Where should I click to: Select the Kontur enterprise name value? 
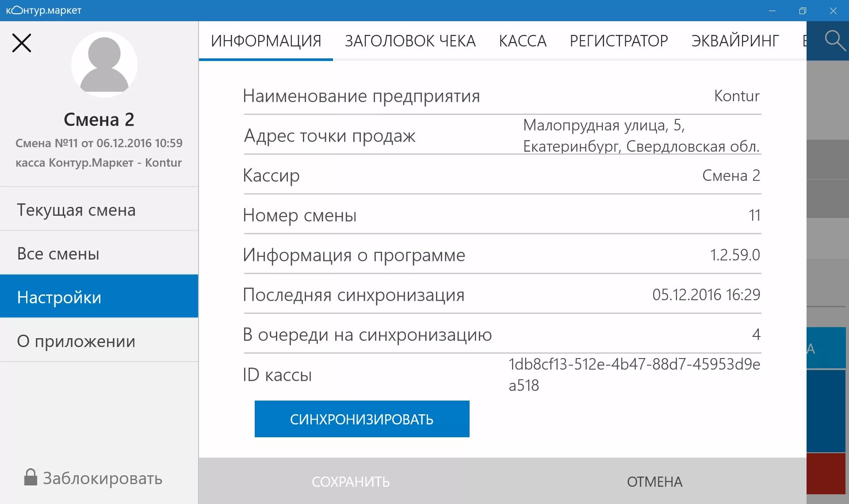click(737, 95)
